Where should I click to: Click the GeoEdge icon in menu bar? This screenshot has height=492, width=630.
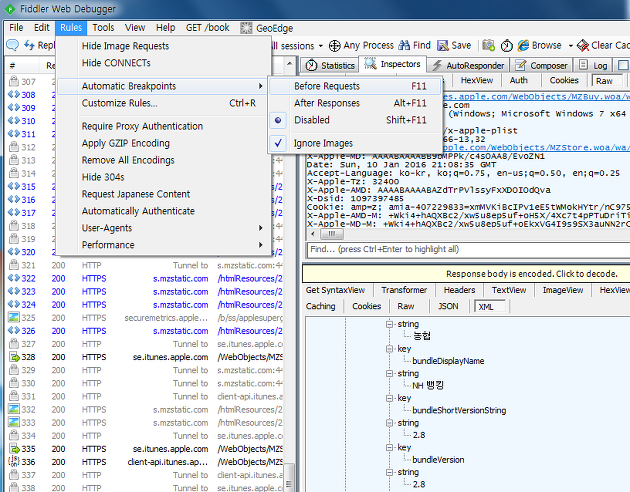pos(246,28)
